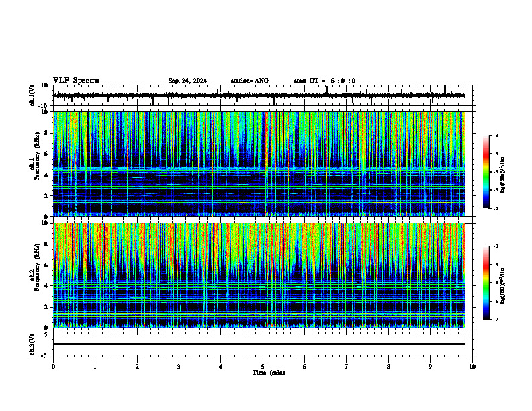Click the ch.2 color bar log(PSD) unit label
This screenshot has width=532, height=411.
tap(503, 285)
